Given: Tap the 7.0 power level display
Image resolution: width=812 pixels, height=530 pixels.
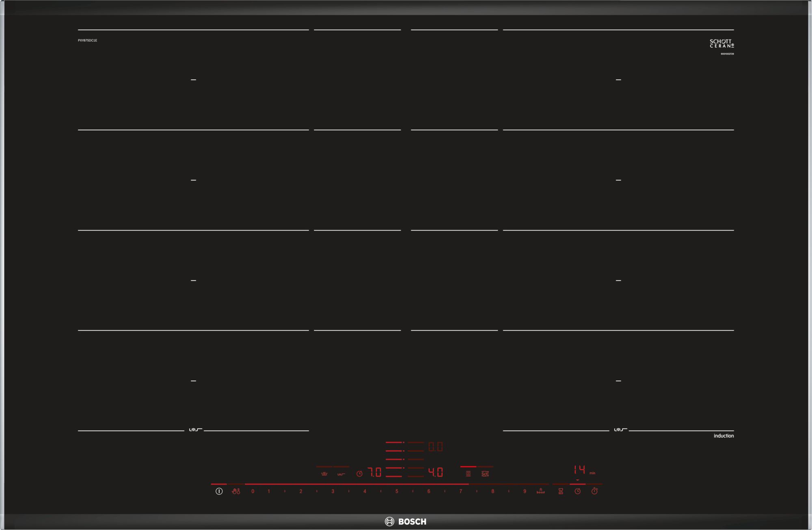Looking at the screenshot, I should click(374, 472).
